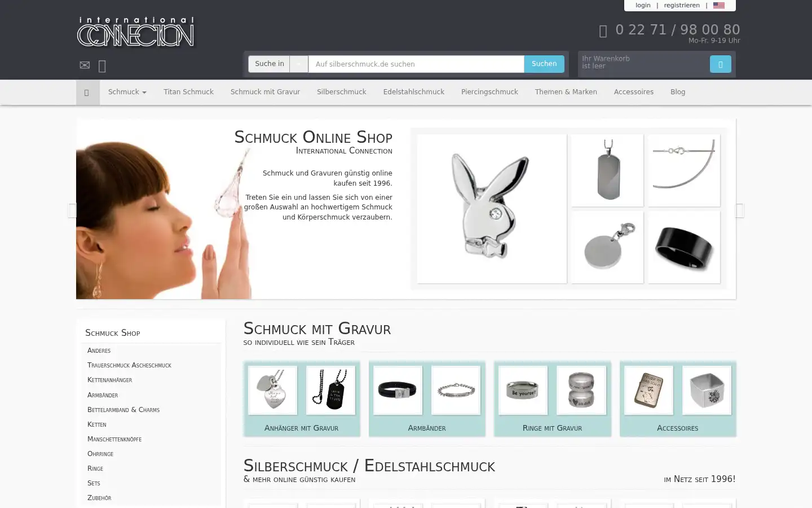This screenshot has height=508, width=812.
Task: Click the envelope contact icon
Action: [x=85, y=65]
